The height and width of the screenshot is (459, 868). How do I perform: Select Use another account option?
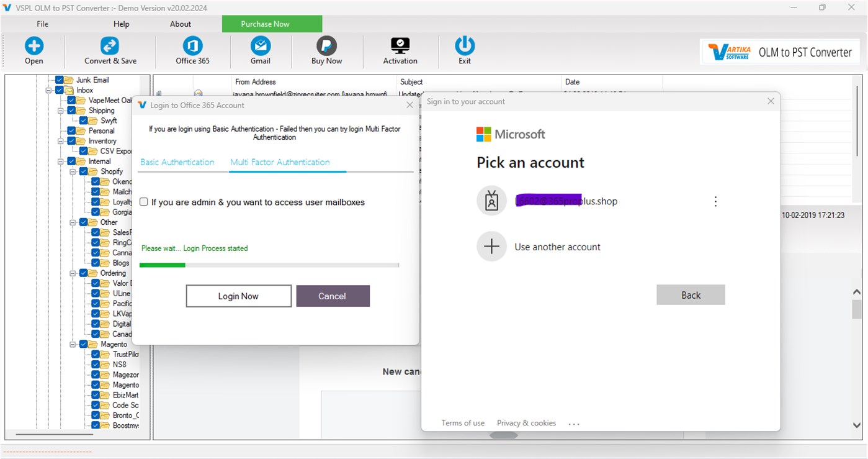click(557, 247)
